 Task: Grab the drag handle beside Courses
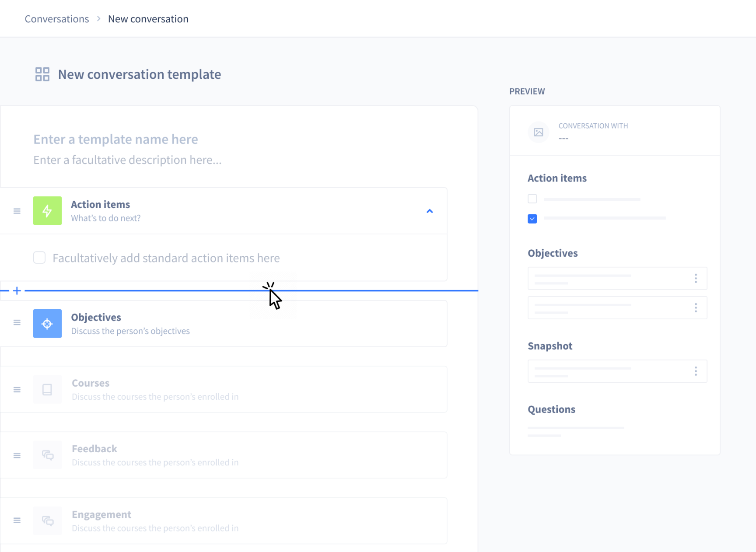coord(17,390)
